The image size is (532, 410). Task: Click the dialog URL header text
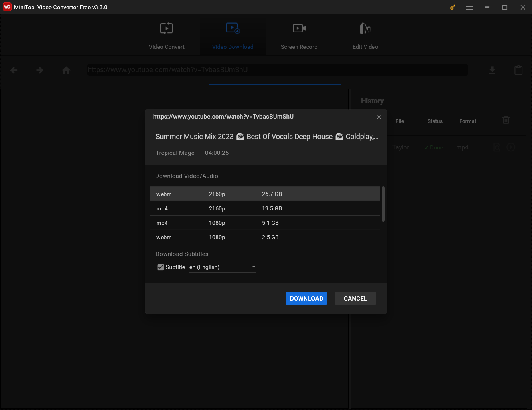coord(223,117)
